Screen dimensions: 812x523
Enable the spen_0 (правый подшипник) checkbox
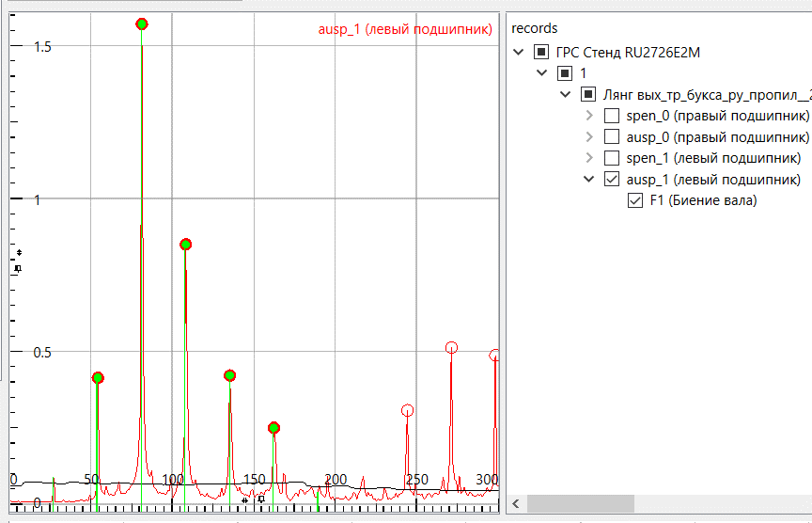[x=612, y=116]
